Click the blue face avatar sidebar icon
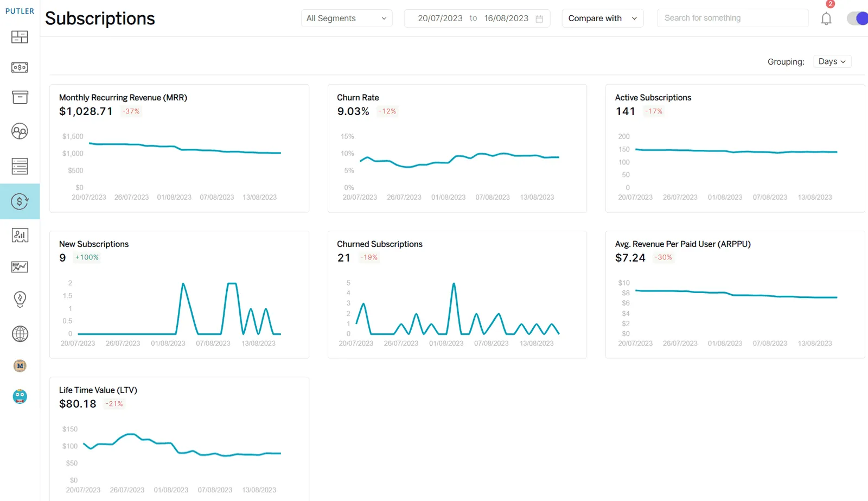Viewport: 868px width, 501px height. (x=20, y=397)
